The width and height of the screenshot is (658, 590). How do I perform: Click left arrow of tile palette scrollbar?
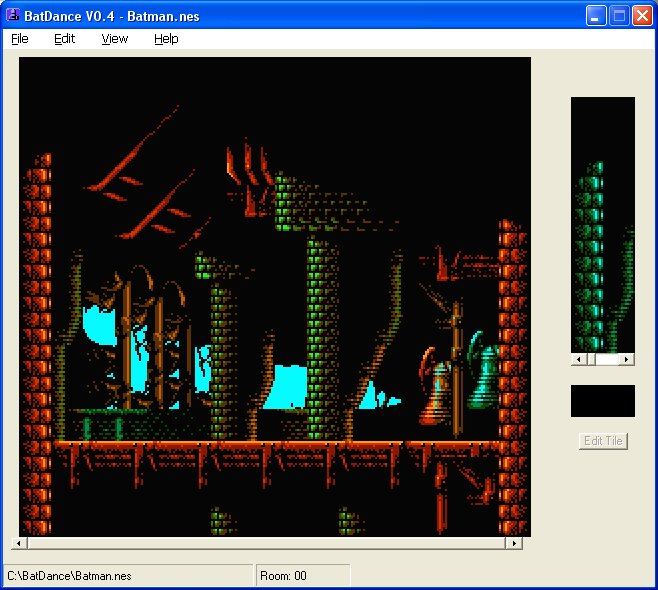tap(579, 359)
